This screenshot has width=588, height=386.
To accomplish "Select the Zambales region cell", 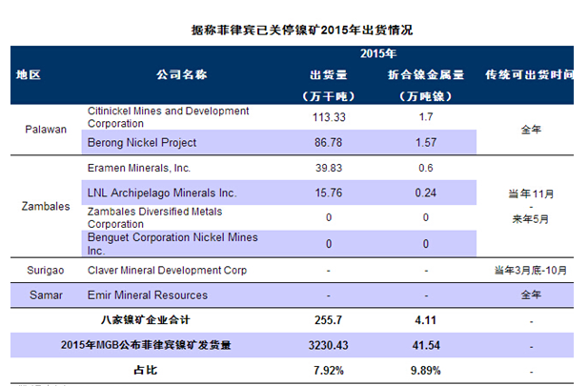I will coord(44,205).
